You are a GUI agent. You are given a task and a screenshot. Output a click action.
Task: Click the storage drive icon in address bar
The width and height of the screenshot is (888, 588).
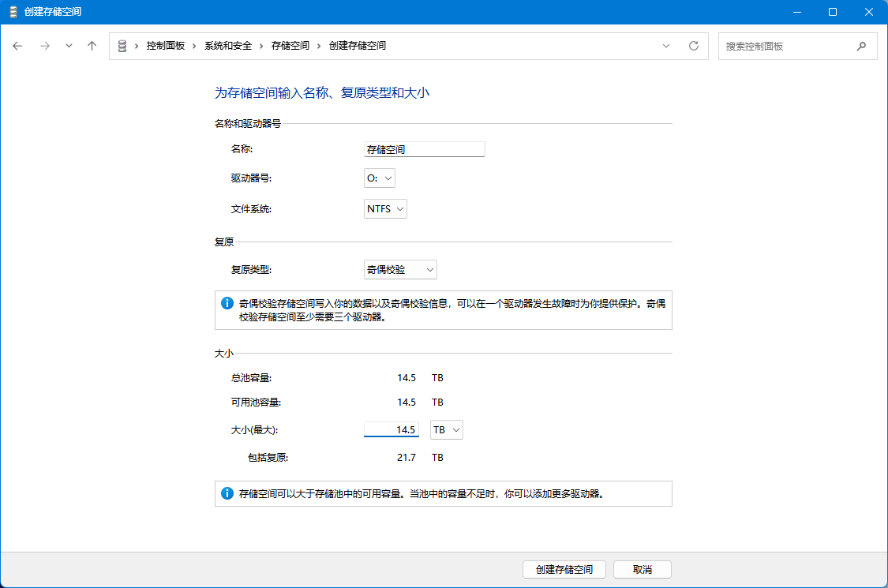pyautogui.click(x=122, y=46)
